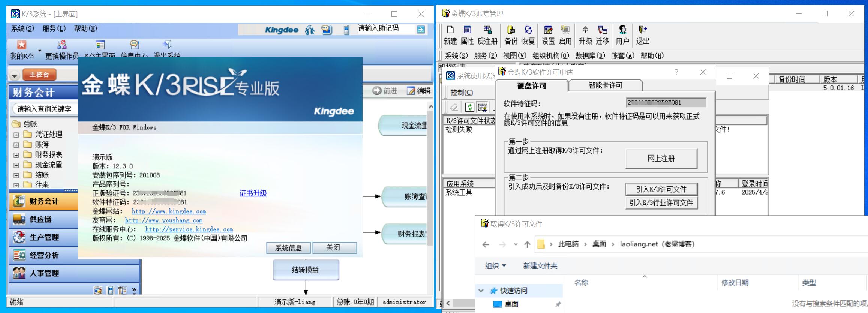Click 引入K/3行业许可文件 button

click(x=661, y=203)
